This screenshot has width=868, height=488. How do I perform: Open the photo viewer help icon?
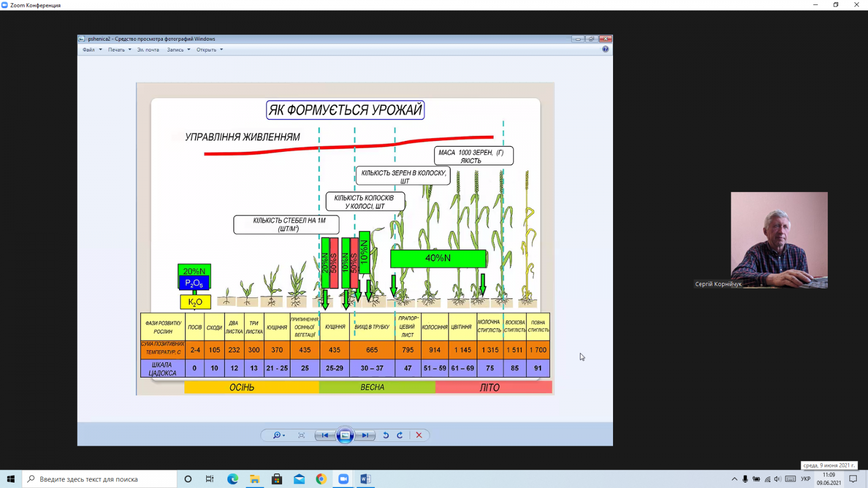[605, 49]
